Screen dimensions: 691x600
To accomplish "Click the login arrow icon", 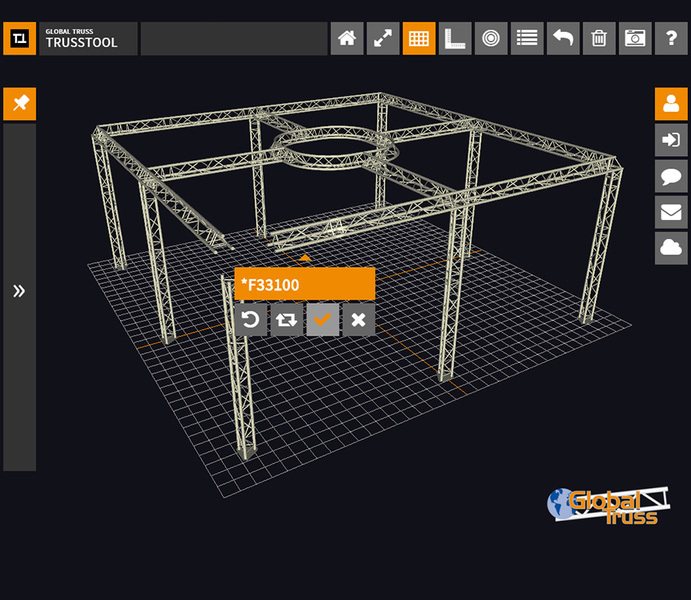I will click(671, 140).
